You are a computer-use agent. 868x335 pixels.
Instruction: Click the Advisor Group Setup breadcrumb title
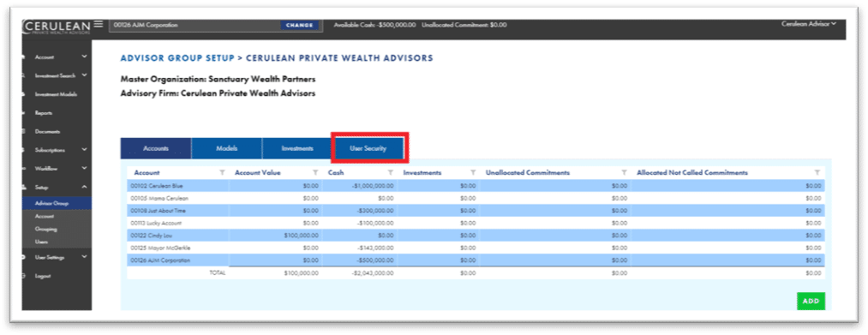[x=177, y=57]
